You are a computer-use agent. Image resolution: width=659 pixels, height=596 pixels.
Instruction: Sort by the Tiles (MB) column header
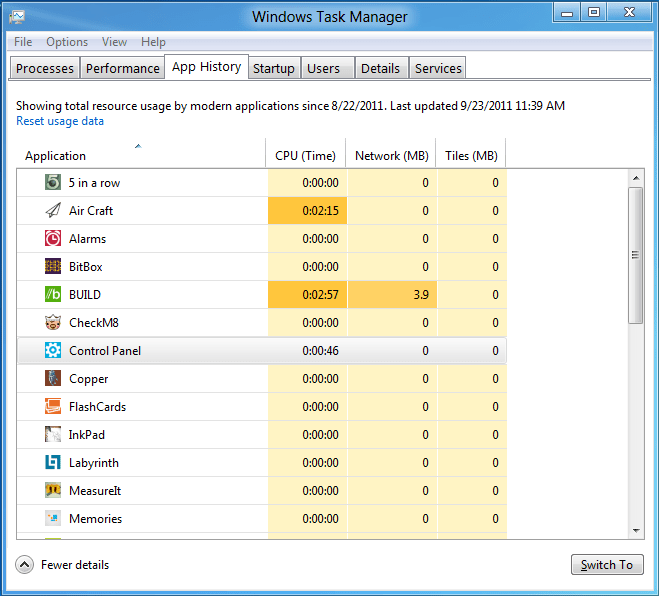(x=471, y=153)
